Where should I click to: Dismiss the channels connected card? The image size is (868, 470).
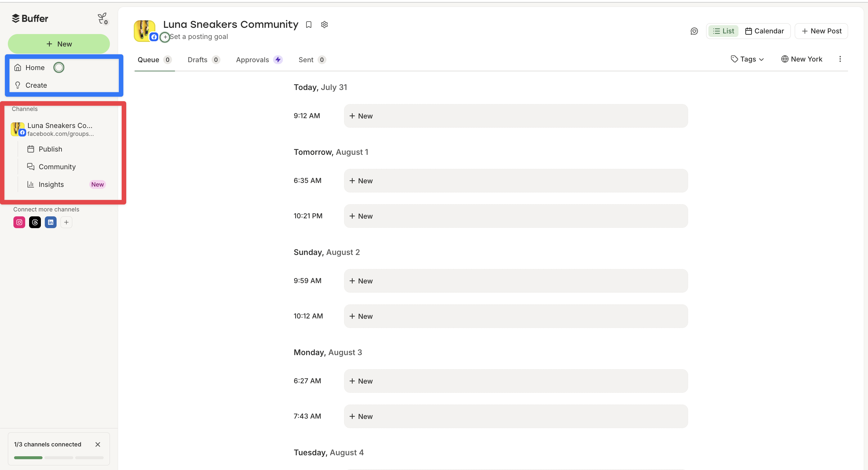(x=98, y=444)
